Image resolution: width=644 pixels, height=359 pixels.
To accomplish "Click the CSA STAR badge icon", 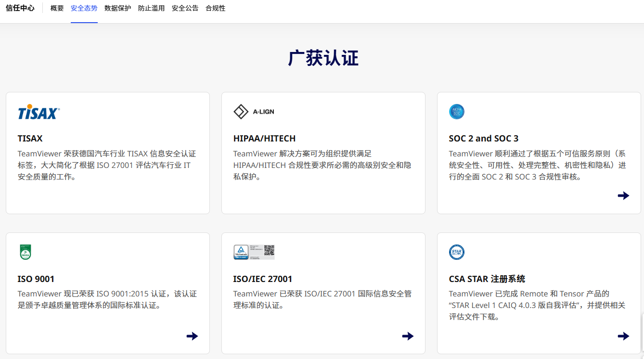I will tap(457, 252).
